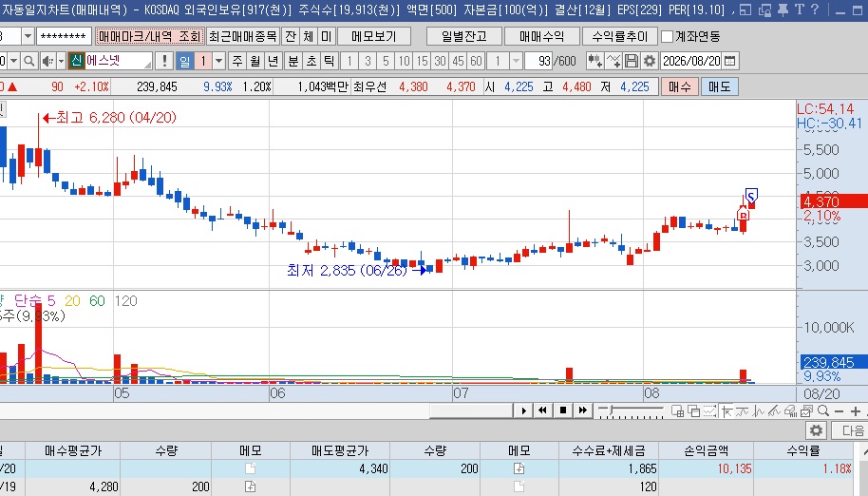The height and width of the screenshot is (496, 868).
Task: Expand the speaker options dropdown arrow
Action: [x=61, y=61]
